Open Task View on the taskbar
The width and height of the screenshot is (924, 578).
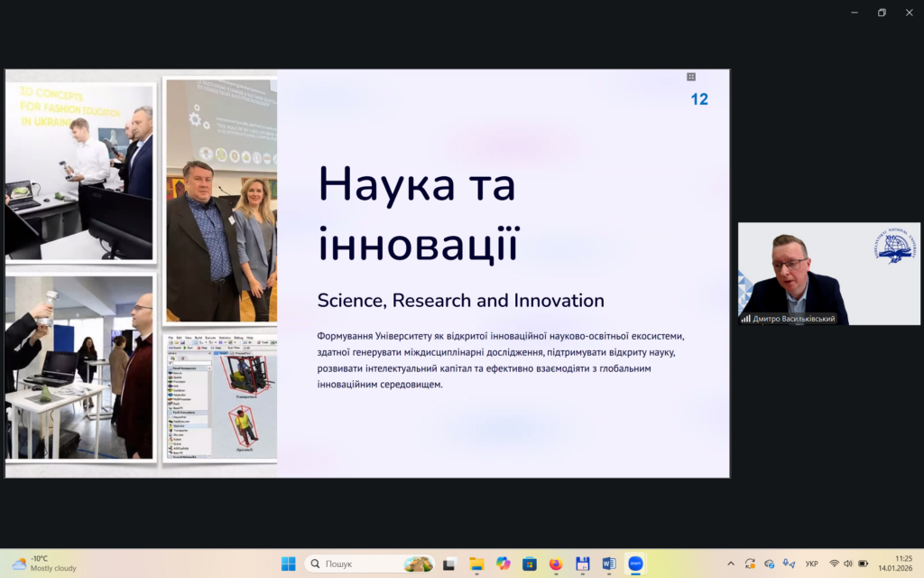pyautogui.click(x=448, y=564)
